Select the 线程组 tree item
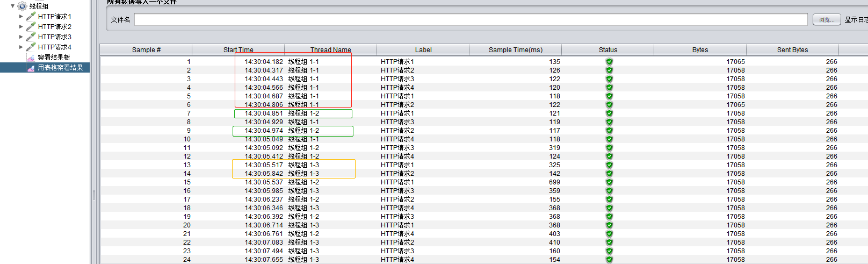This screenshot has width=868, height=264. 39,6
